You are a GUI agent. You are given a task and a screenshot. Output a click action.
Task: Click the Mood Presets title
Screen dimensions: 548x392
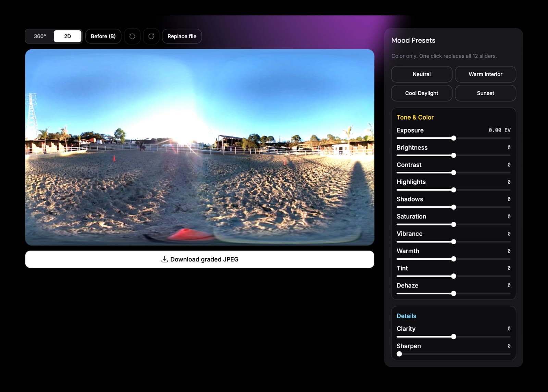(413, 40)
